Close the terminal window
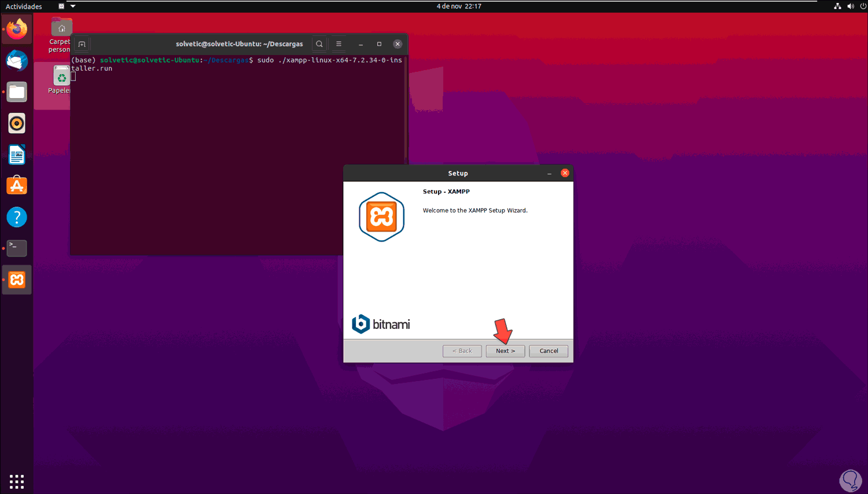868x494 pixels. click(x=398, y=44)
